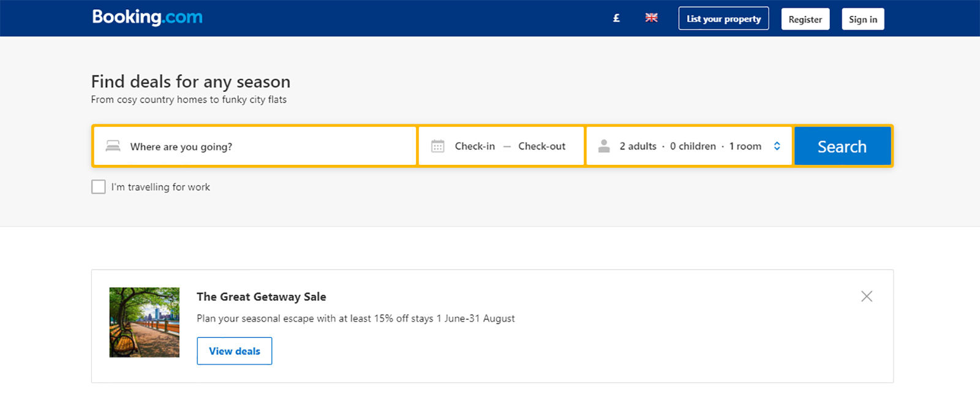980x394 pixels.
Task: Dismiss the Great Getaway Sale banner
Action: pyautogui.click(x=867, y=297)
